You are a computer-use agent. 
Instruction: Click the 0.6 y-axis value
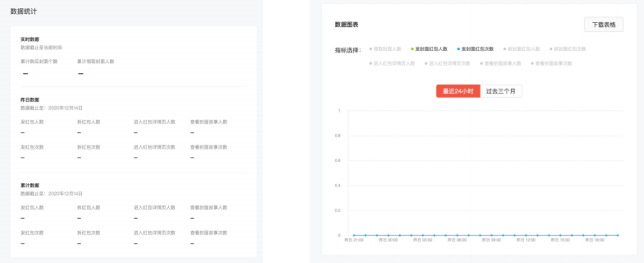pyautogui.click(x=338, y=161)
